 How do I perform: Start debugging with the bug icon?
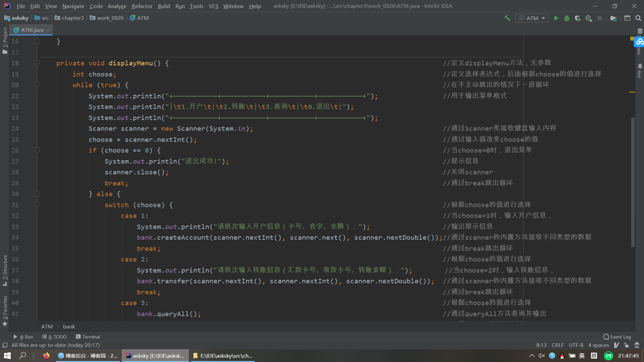tap(567, 18)
